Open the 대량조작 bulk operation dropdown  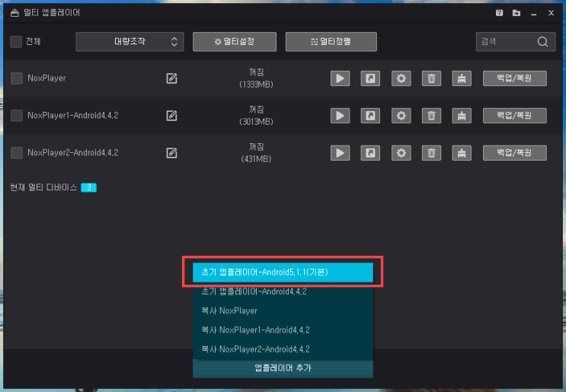(130, 42)
